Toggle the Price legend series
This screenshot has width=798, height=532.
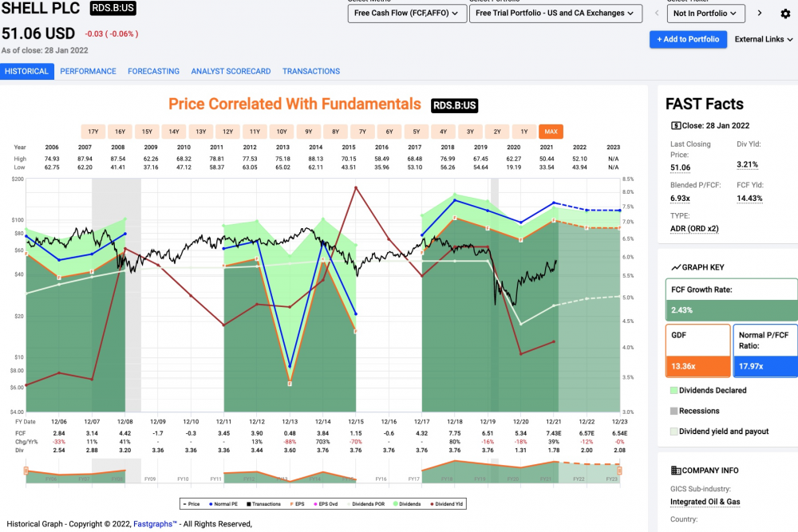pyautogui.click(x=192, y=504)
